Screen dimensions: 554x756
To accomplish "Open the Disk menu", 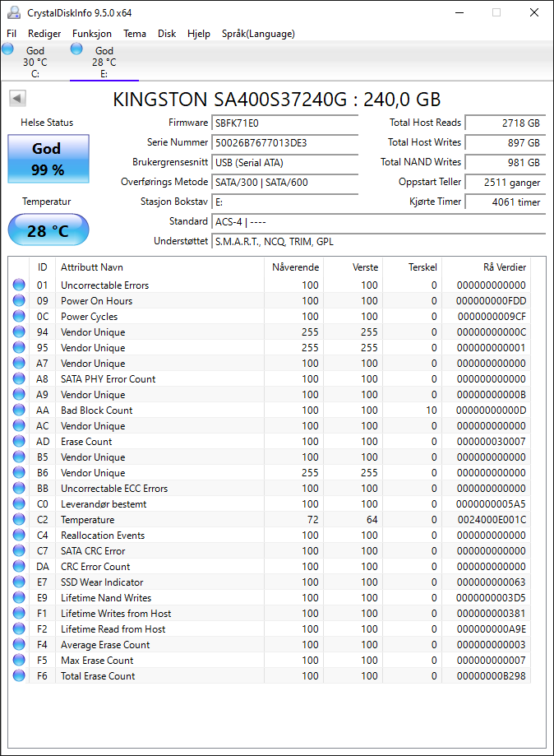I will point(167,34).
